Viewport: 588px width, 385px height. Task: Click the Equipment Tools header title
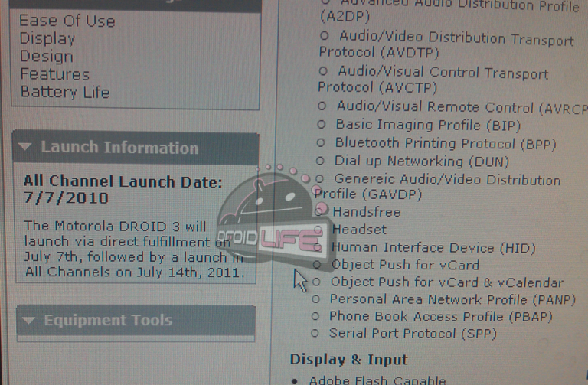pyautogui.click(x=109, y=321)
